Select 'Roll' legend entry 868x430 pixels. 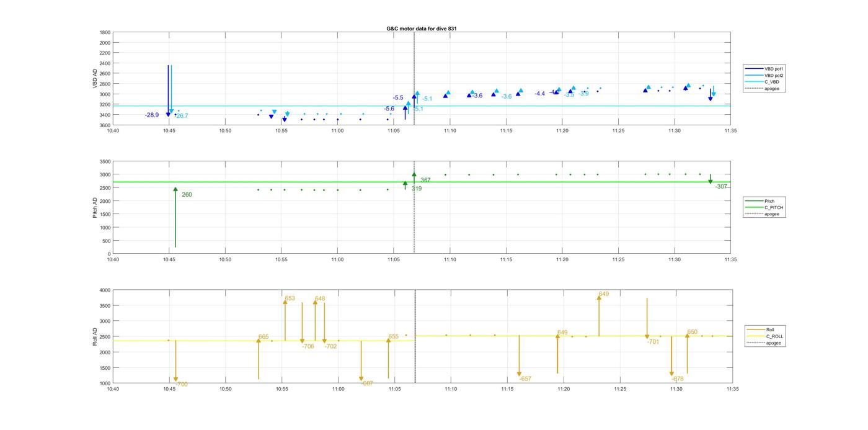click(x=770, y=329)
